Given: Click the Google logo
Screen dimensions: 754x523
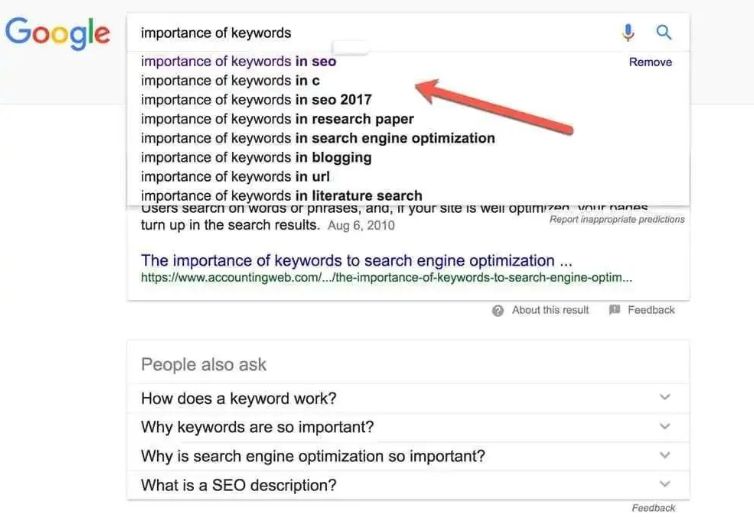Looking at the screenshot, I should tap(57, 34).
